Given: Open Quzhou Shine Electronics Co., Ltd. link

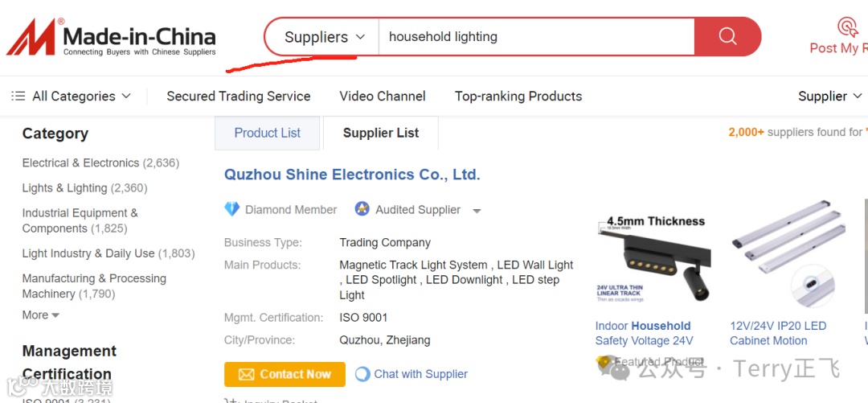Looking at the screenshot, I should click(x=351, y=175).
